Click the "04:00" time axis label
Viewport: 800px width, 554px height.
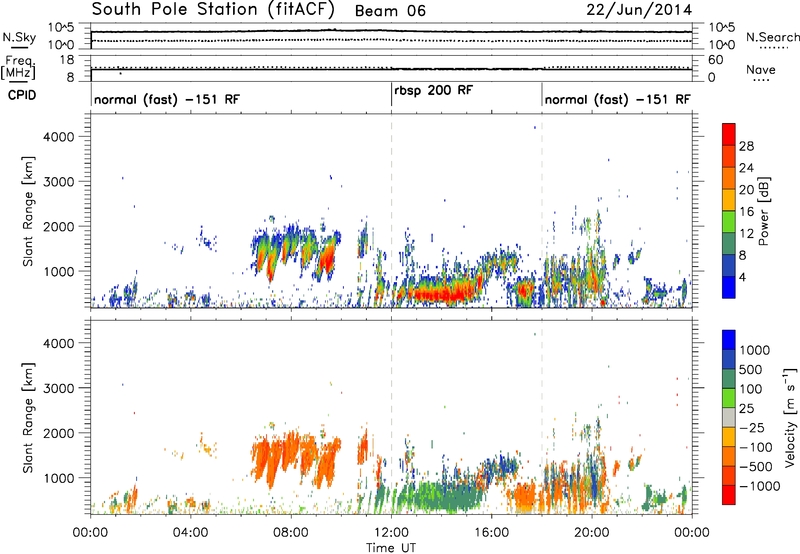coord(191,533)
